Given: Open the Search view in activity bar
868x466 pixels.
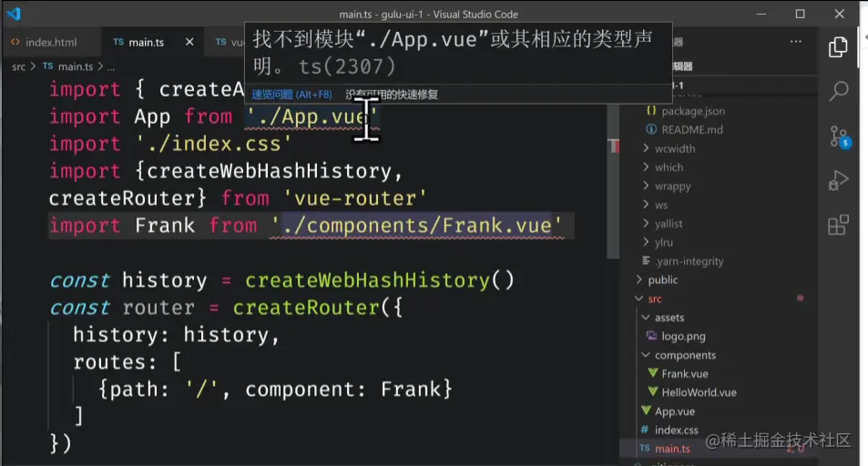Looking at the screenshot, I should [x=839, y=91].
